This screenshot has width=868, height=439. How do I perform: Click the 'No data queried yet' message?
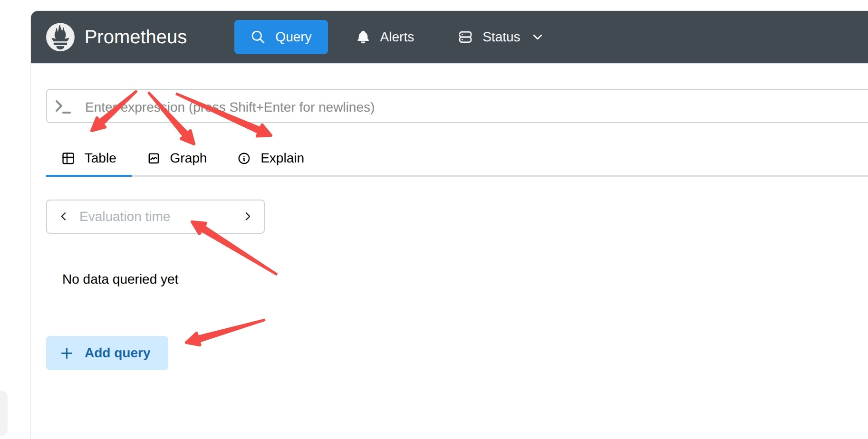120,279
